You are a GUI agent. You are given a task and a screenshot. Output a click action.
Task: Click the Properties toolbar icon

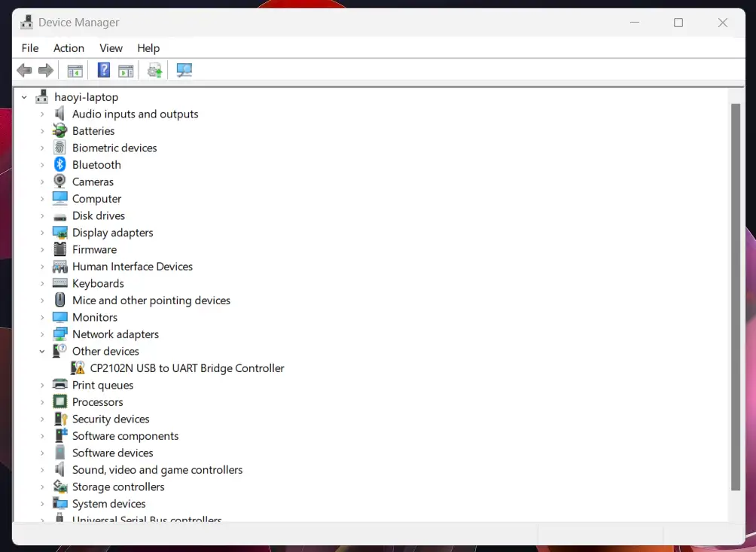(x=126, y=69)
